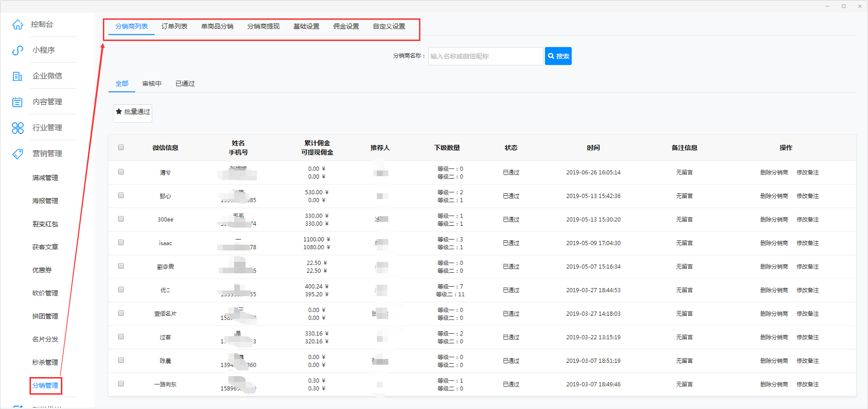Switch to 订单列表 tab
This screenshot has width=868, height=409.
coord(174,26)
